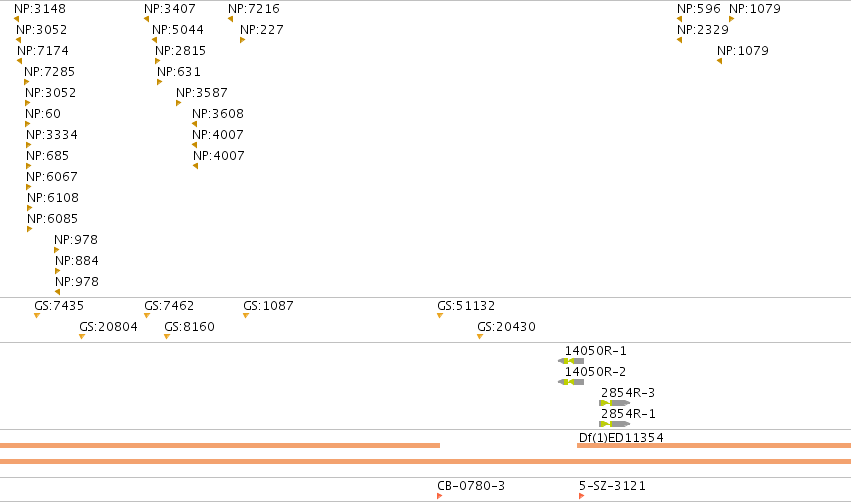This screenshot has width=851, height=502.
Task: Select the down-triangle below GS:20804
Action: [x=82, y=337]
